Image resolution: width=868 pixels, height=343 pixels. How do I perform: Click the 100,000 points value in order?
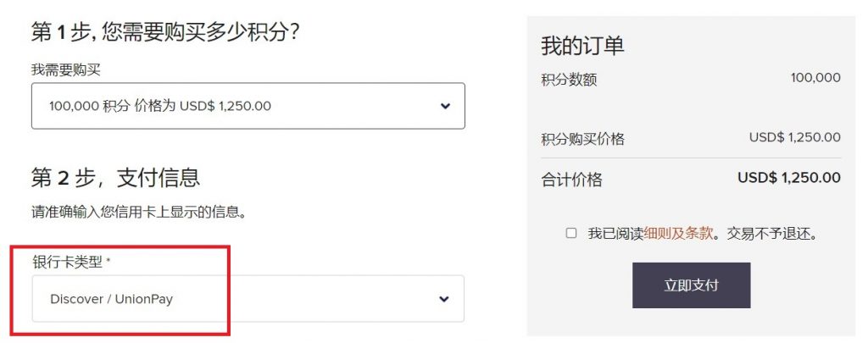coord(815,78)
